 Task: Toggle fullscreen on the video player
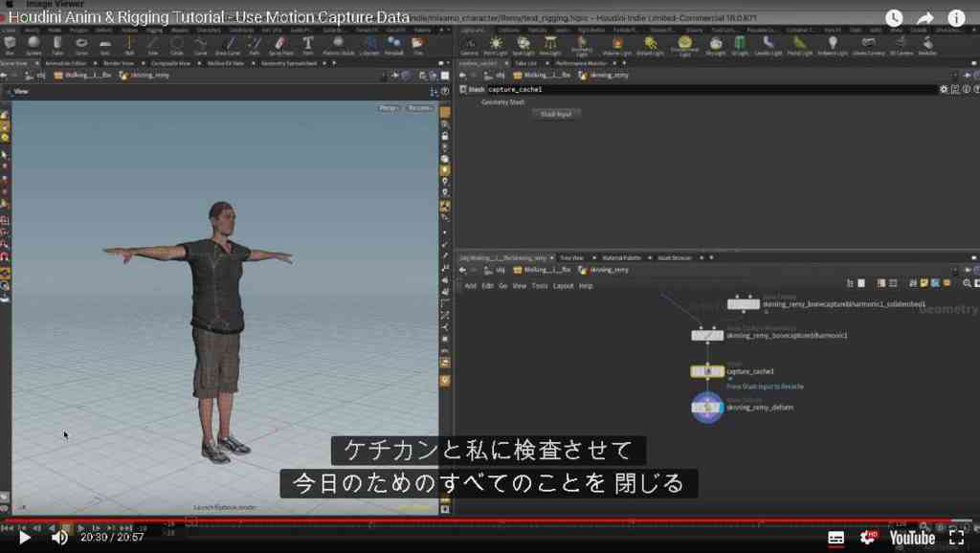click(956, 538)
